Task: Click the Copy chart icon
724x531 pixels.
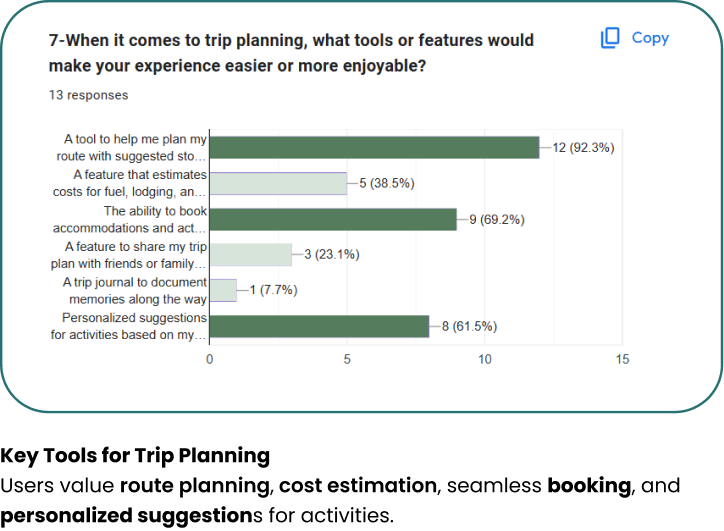Action: click(610, 38)
